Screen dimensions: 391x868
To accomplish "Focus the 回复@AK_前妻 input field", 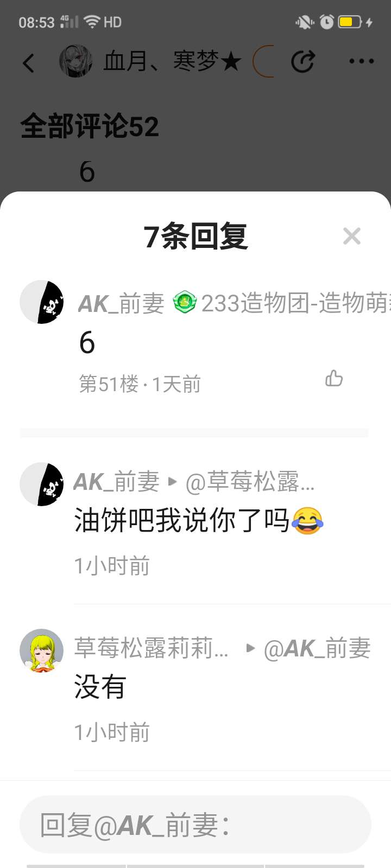I will tap(195, 825).
